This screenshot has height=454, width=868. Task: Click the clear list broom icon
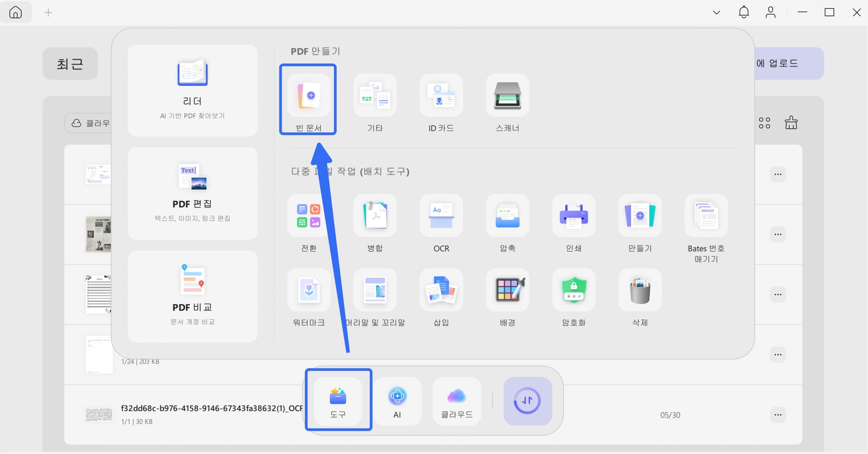click(x=791, y=122)
